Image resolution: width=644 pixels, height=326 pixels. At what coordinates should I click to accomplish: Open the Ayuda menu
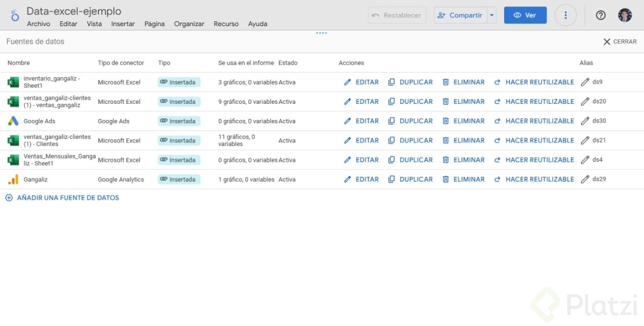pyautogui.click(x=258, y=24)
